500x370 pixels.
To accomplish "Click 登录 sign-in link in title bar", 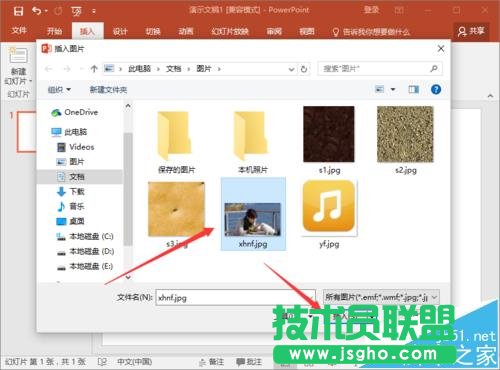I will [x=371, y=10].
